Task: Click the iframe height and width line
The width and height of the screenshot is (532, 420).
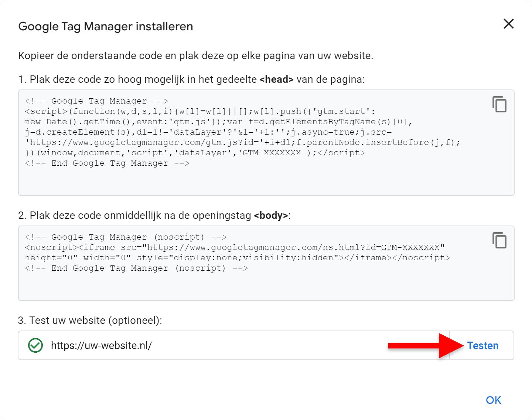Action: coord(237,258)
